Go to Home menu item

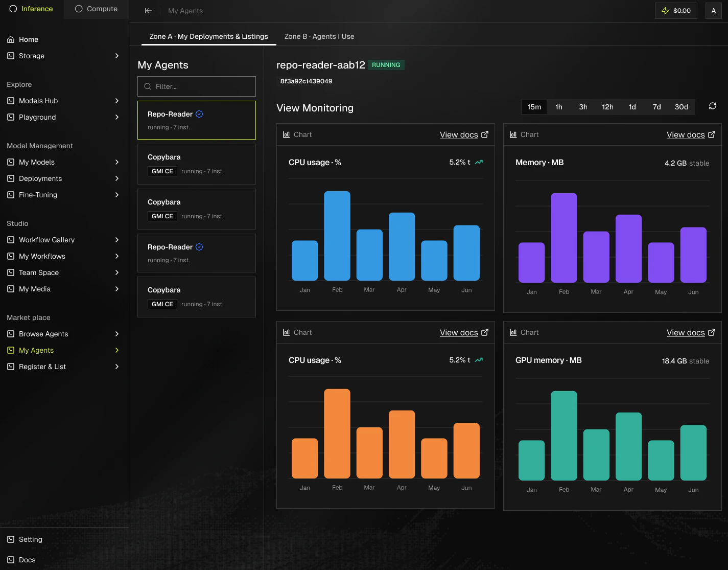coord(64,39)
